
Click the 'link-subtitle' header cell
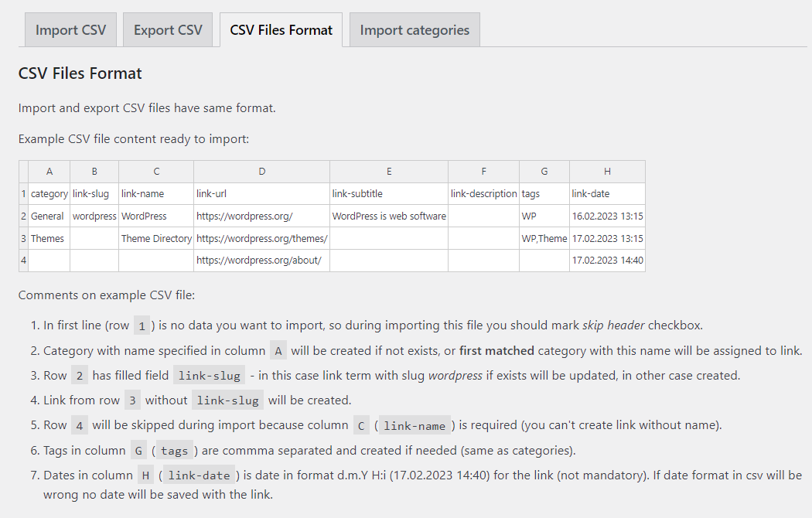coord(357,194)
